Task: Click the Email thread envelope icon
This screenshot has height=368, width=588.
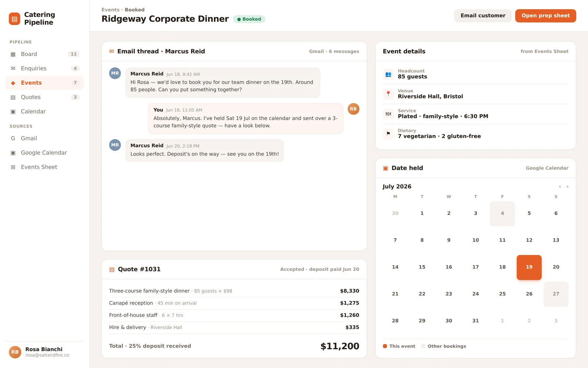Action: click(112, 52)
